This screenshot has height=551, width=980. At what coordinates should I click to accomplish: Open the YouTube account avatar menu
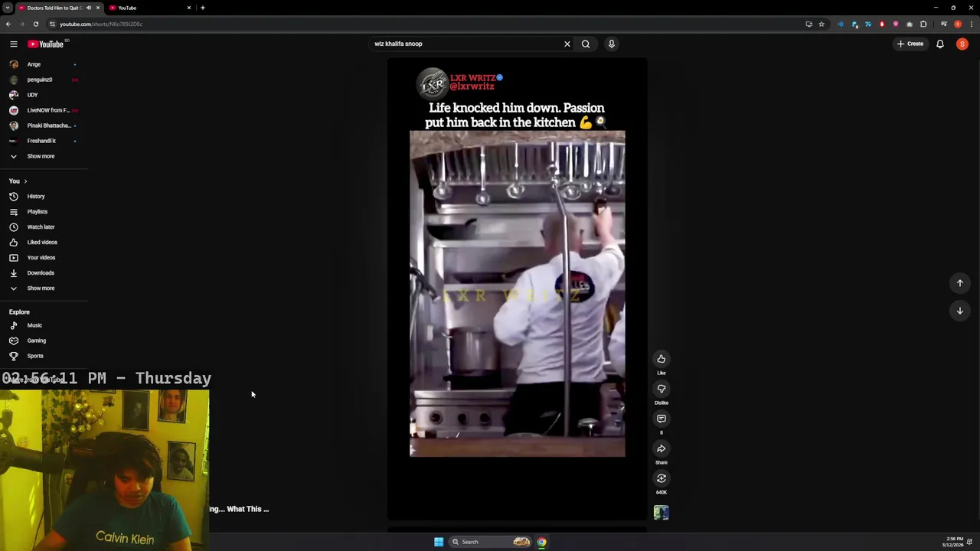tap(962, 44)
